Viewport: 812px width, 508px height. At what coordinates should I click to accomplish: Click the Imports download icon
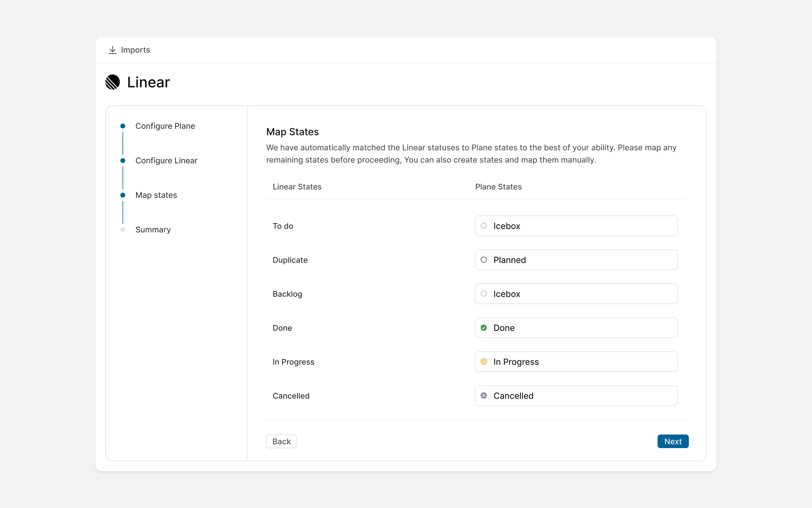112,50
